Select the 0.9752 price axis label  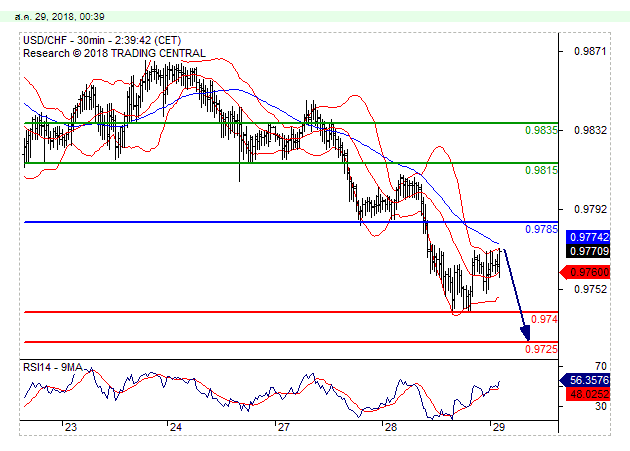pos(590,289)
